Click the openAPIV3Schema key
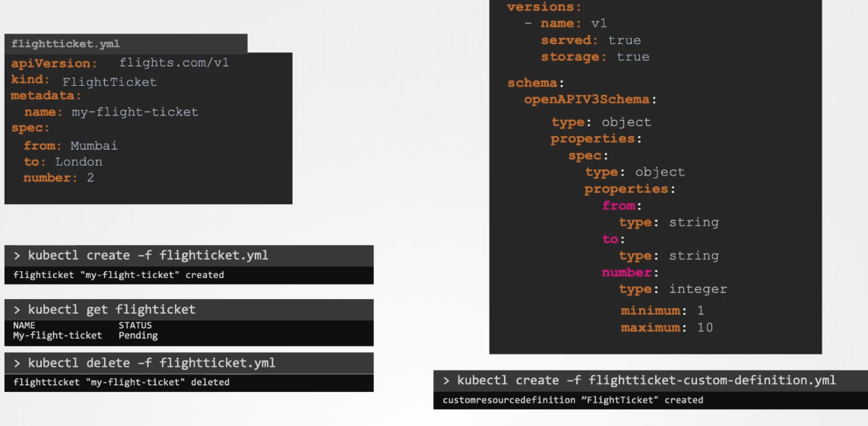Screen dimensions: 868x426 [x=590, y=99]
